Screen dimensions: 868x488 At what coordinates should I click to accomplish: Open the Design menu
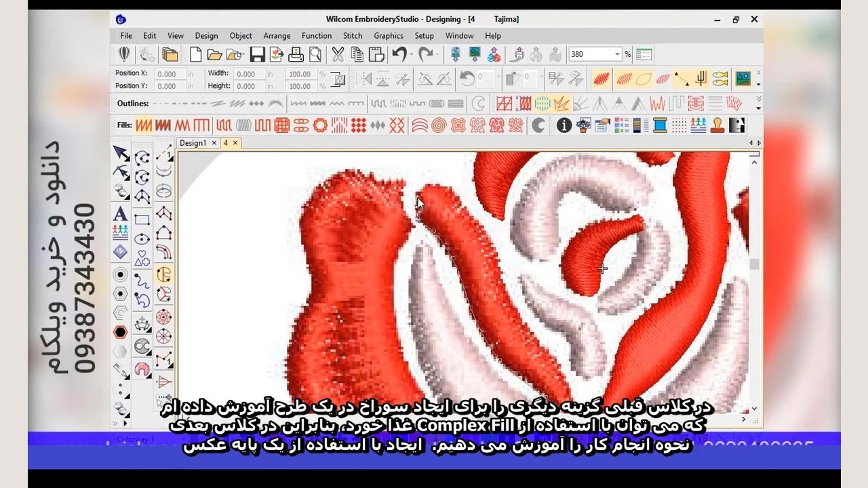pos(206,36)
